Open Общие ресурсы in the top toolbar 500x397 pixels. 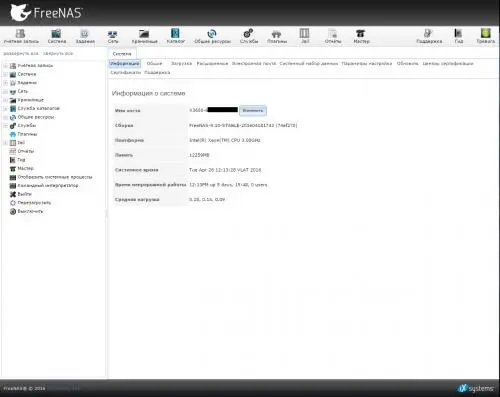[x=212, y=36]
